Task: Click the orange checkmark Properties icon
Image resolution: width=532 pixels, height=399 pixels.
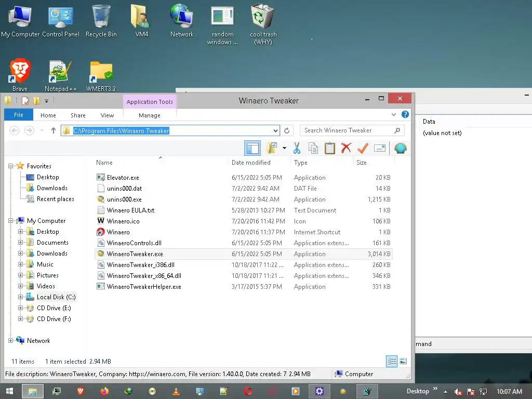Action: click(x=363, y=148)
